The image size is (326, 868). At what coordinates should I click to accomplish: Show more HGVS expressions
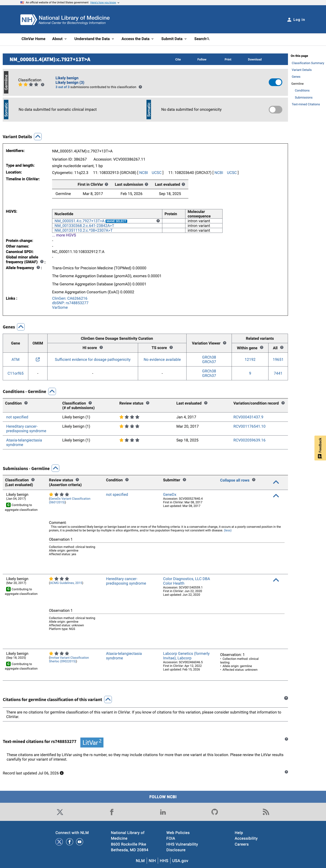(64, 235)
